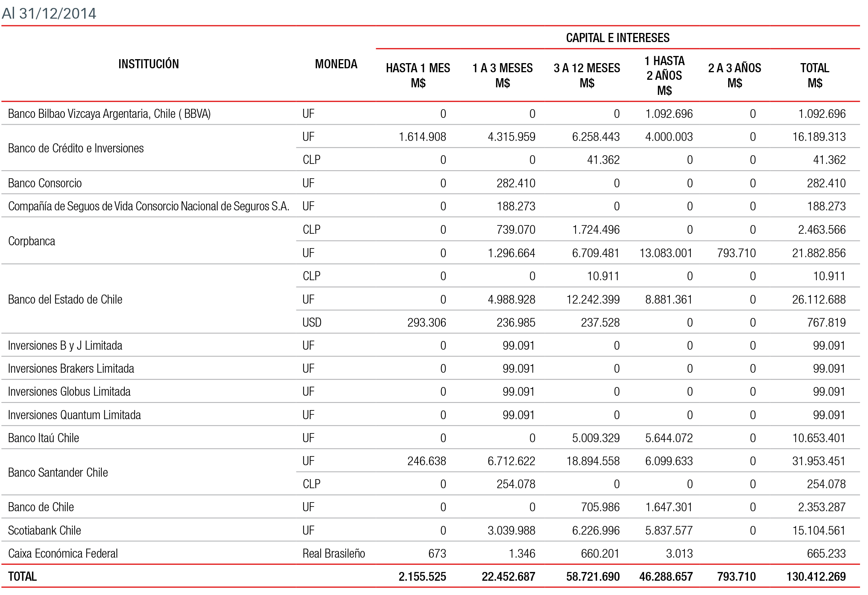
Task: Click the value '18.894.558'
Action: (593, 461)
